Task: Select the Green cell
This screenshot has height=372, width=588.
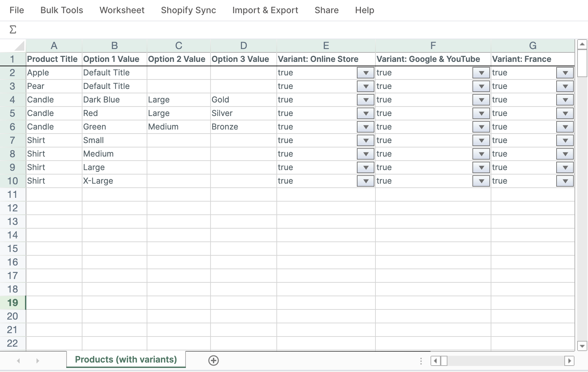Action: [x=115, y=127]
